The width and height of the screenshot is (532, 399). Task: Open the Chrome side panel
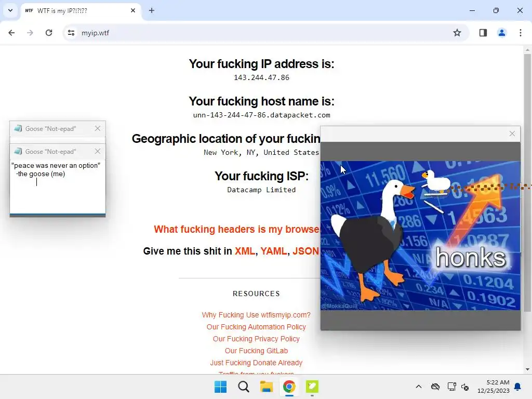coord(483,33)
